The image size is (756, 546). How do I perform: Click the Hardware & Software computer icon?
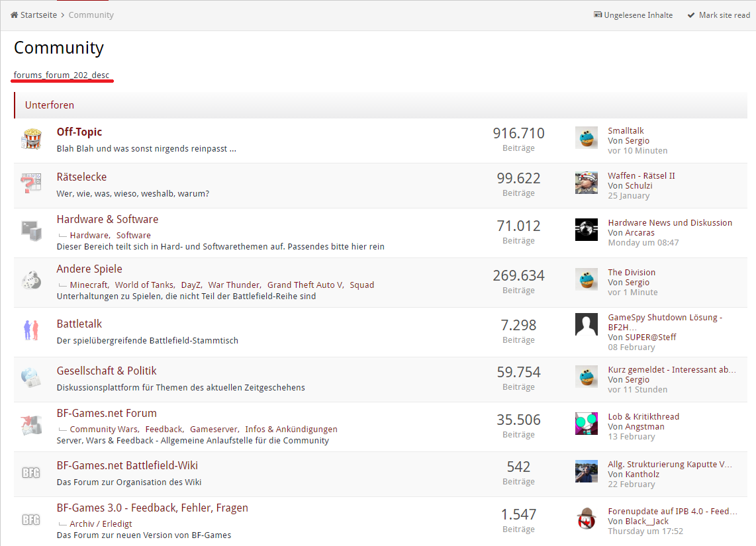tap(31, 231)
